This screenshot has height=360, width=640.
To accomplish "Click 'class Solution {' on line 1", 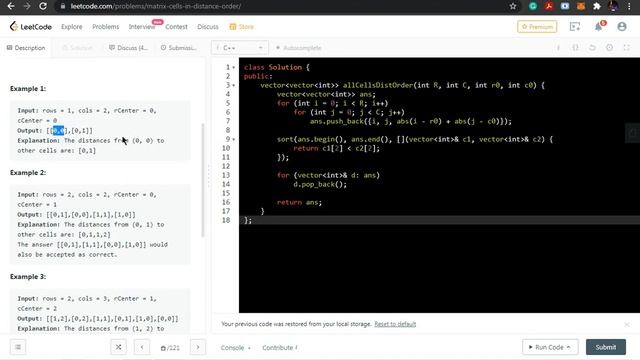I will [x=277, y=67].
